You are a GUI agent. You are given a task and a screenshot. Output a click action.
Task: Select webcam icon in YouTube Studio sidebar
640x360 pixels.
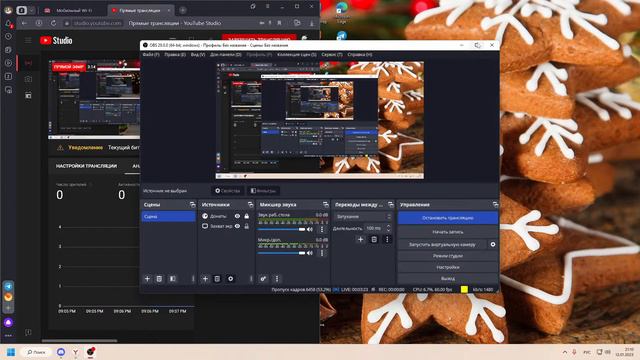point(28,79)
